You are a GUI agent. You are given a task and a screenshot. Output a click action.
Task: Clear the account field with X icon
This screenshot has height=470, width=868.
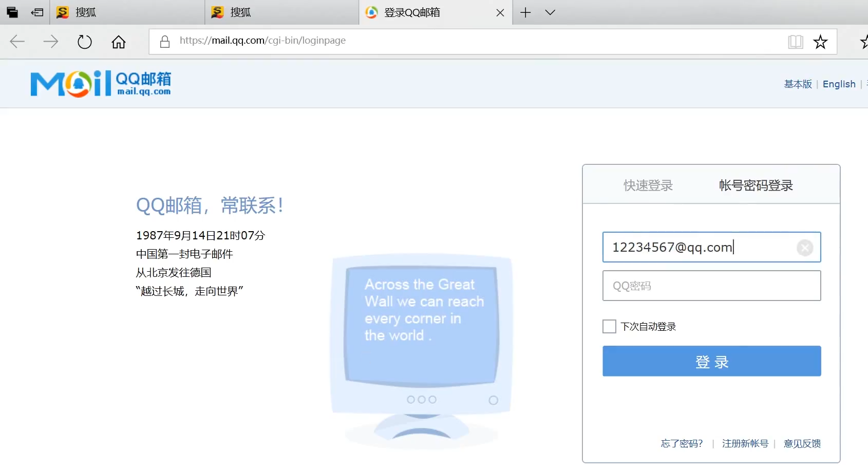pos(805,248)
